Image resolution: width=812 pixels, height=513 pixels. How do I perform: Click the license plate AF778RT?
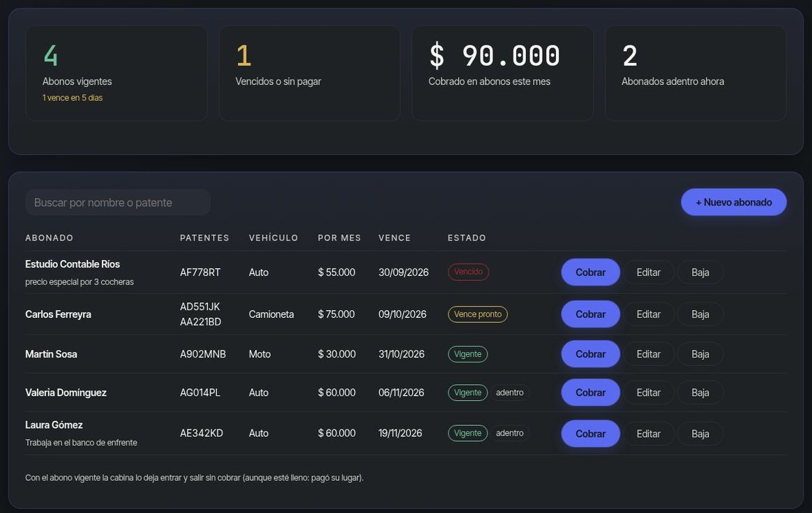pyautogui.click(x=200, y=273)
